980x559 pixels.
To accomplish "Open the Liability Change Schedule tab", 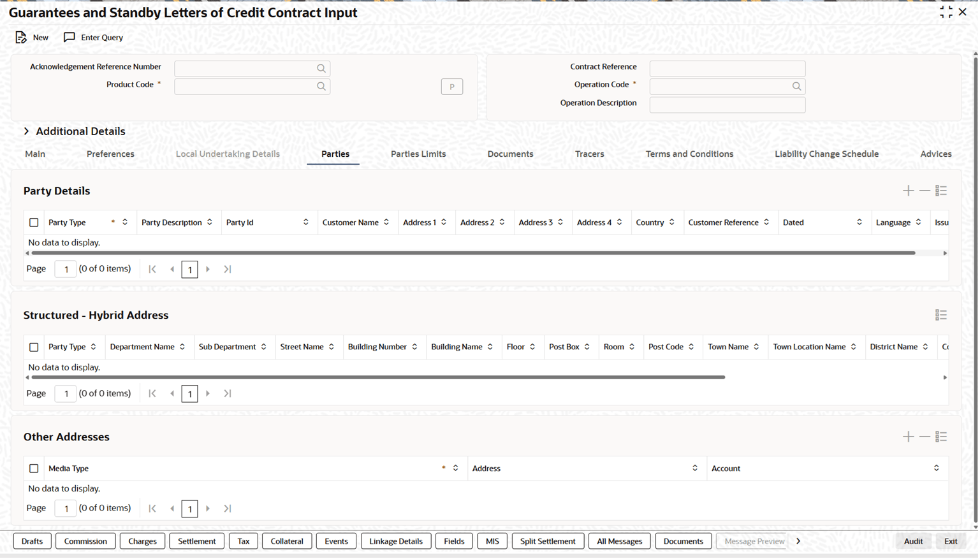I will click(826, 154).
